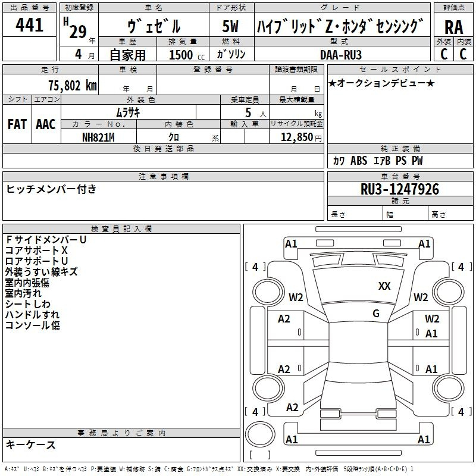This screenshot has height=476, width=476.
Task: Select the キーケース entry in office notes
Action: pyautogui.click(x=31, y=444)
